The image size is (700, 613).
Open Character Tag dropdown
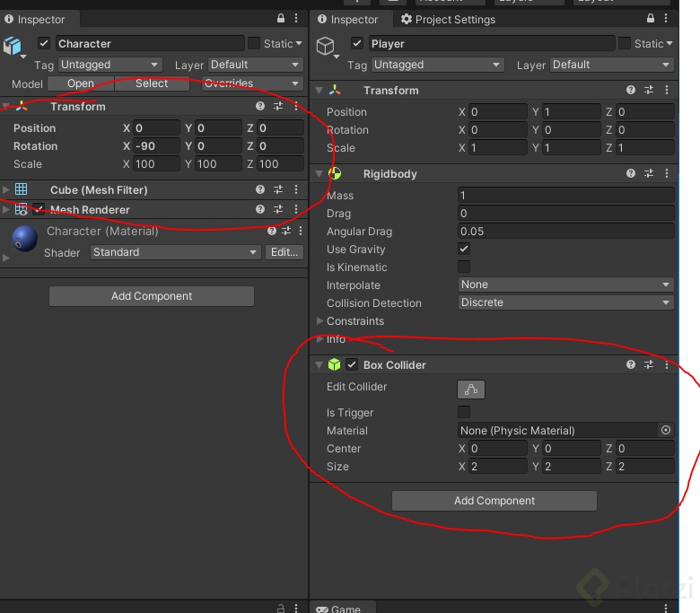109,65
